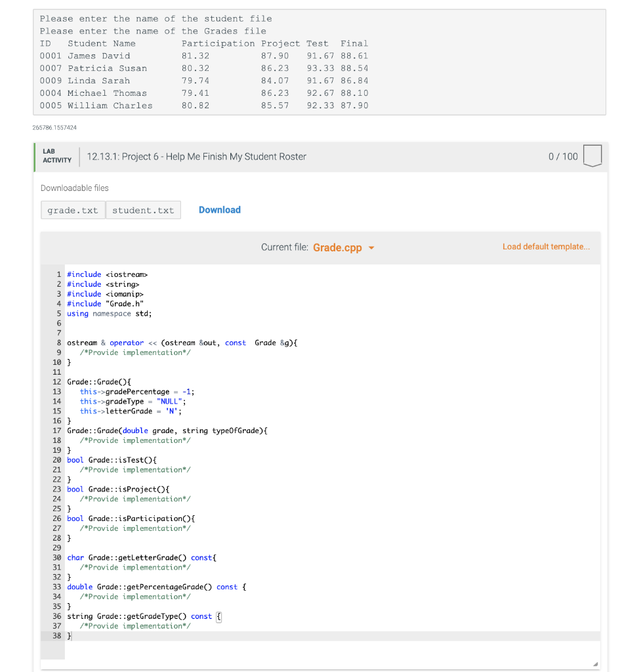
Task: Click code line 12 Grade::Grade() constructor
Action: click(99, 381)
